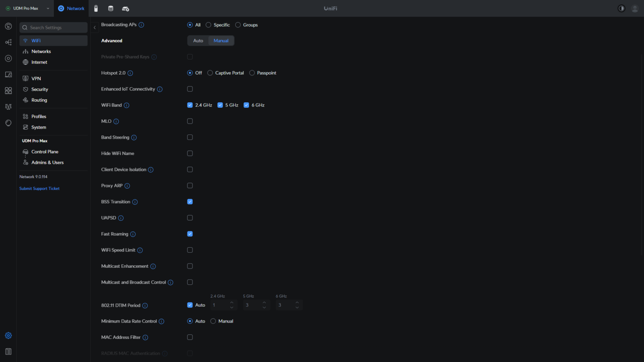Open the system log icon at bottom left
Image resolution: width=644 pixels, height=362 pixels.
pos(8,352)
